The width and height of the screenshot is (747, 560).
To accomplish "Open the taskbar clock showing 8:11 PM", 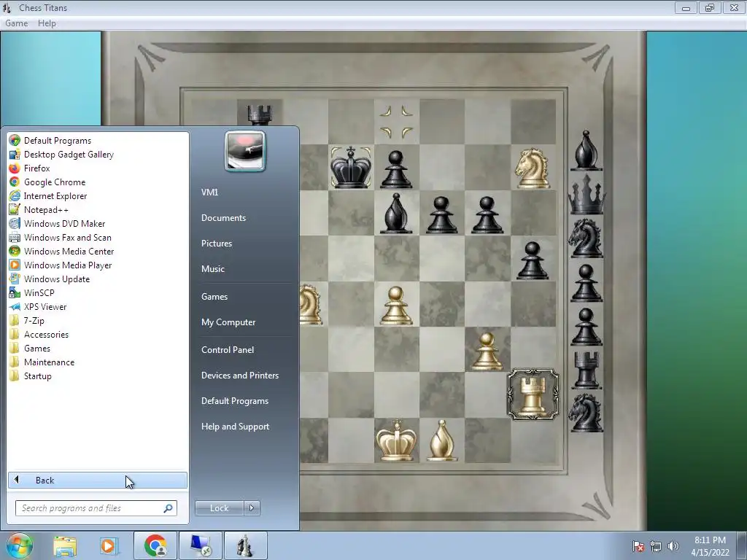I will click(x=710, y=546).
